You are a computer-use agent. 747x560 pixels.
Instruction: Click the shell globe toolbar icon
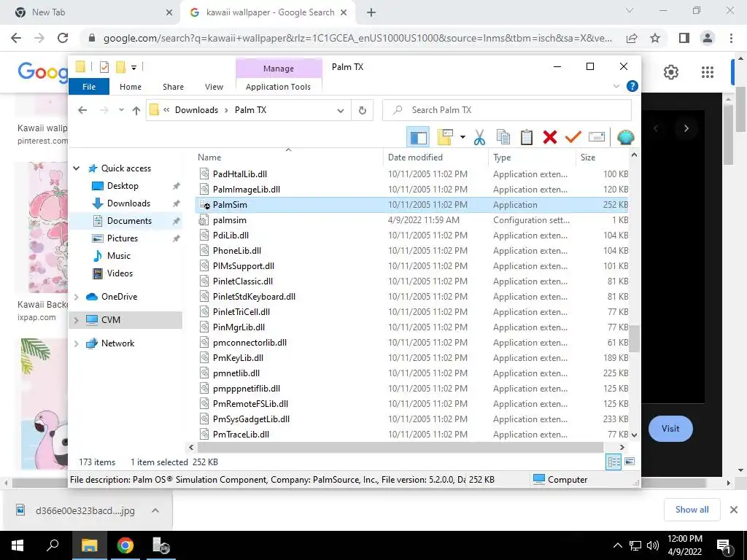(625, 138)
